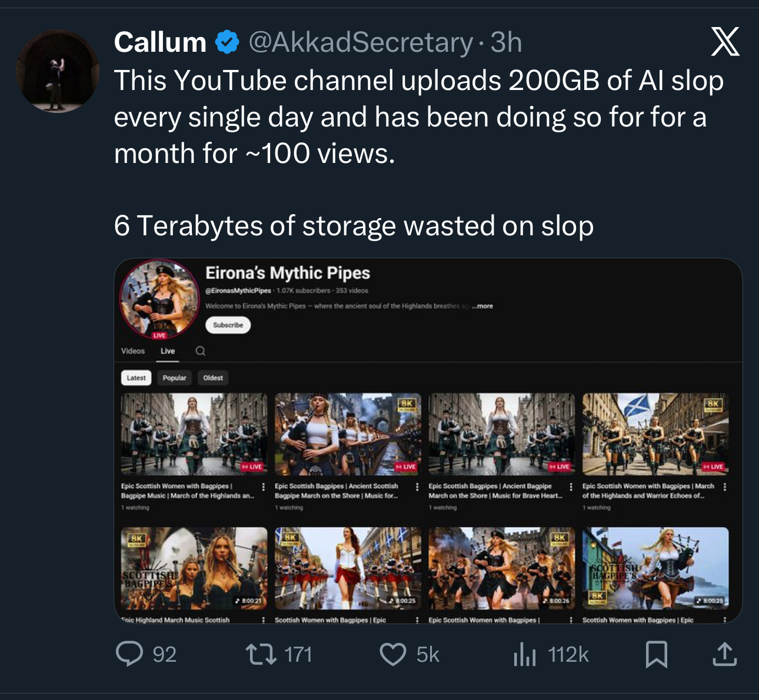Select the Oldest filter chip
The width and height of the screenshot is (759, 700).
pyautogui.click(x=214, y=378)
